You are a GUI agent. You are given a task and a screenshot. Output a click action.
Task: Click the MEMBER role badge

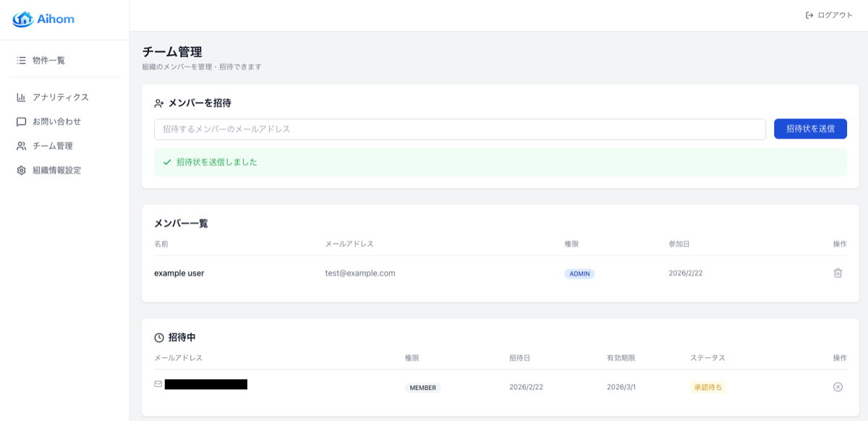[422, 388]
